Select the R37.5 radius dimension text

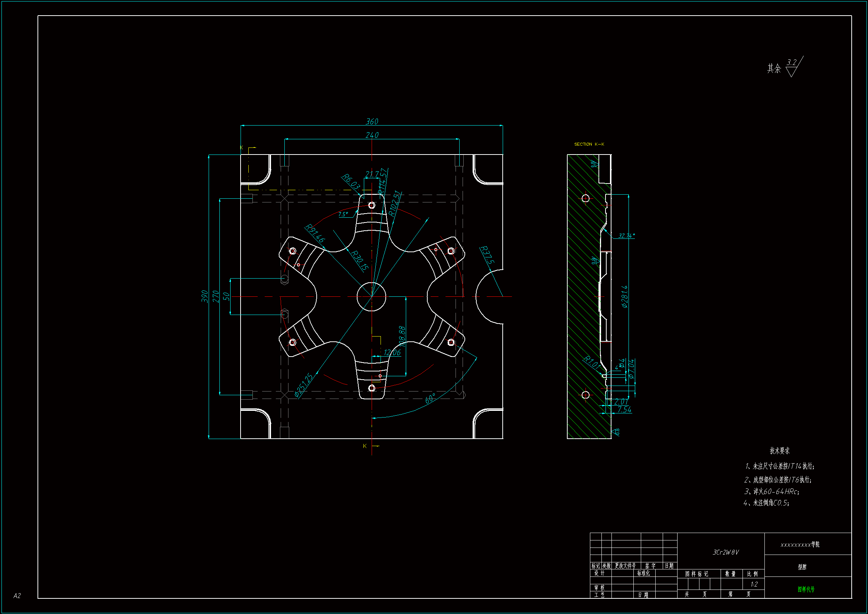[487, 255]
